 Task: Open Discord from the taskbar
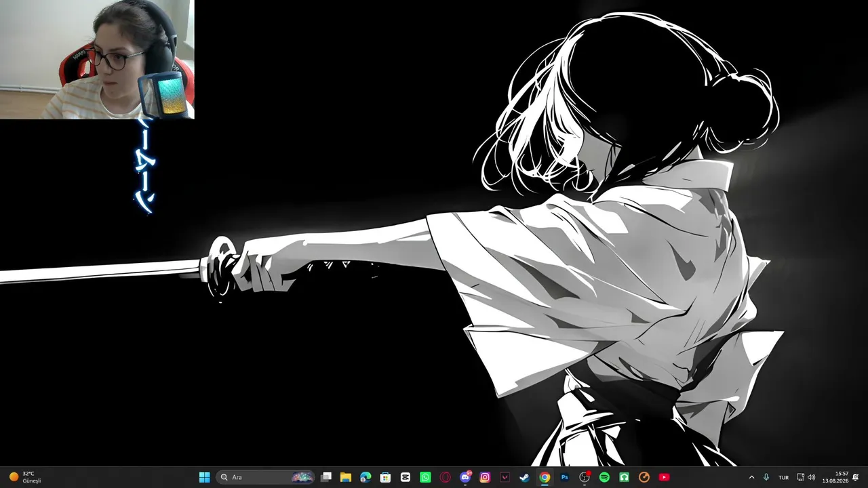coord(465,477)
